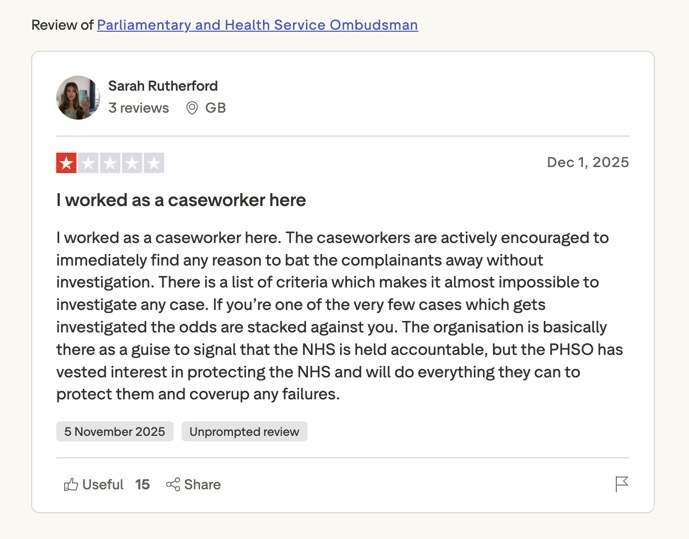The image size is (689, 539).
Task: Click the third grey star
Action: point(110,163)
